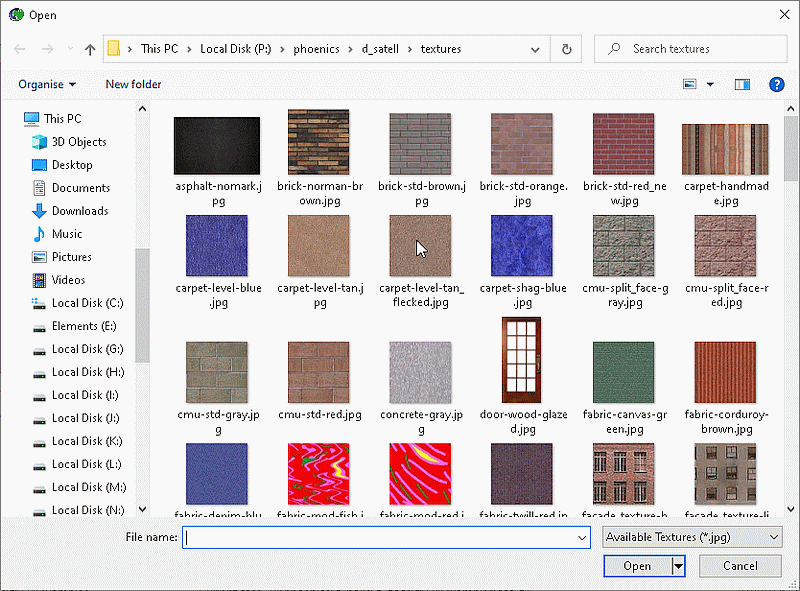Navigate to phoenics via the breadcrumb
This screenshot has height=591, width=800.
pos(316,48)
